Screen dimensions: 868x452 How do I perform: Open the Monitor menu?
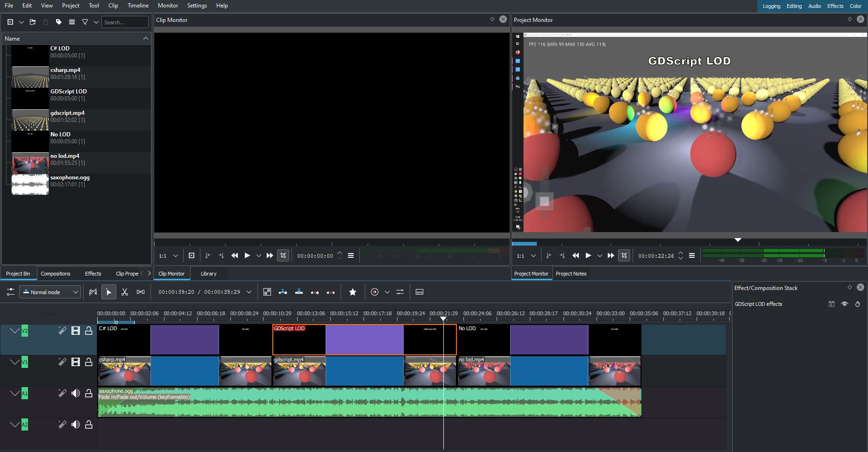(168, 6)
